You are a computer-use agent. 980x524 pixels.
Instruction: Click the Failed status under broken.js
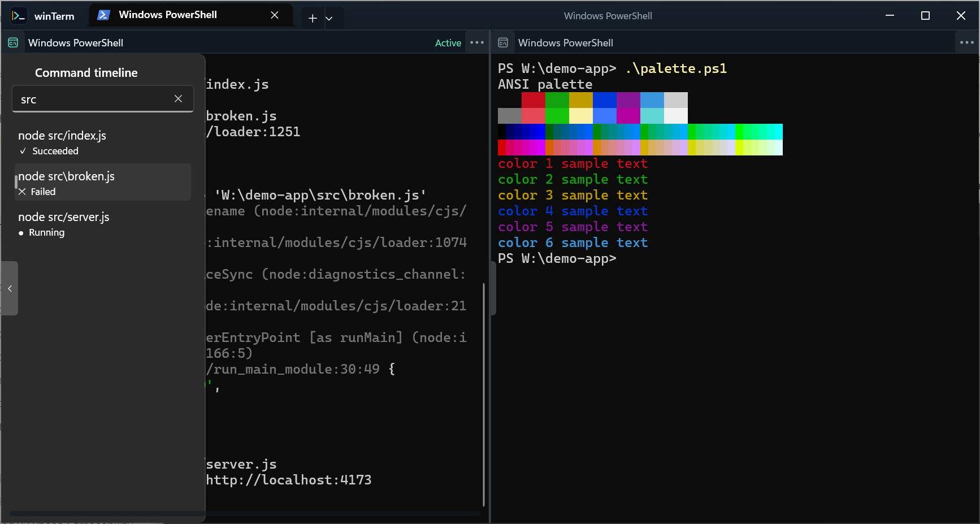coord(43,192)
